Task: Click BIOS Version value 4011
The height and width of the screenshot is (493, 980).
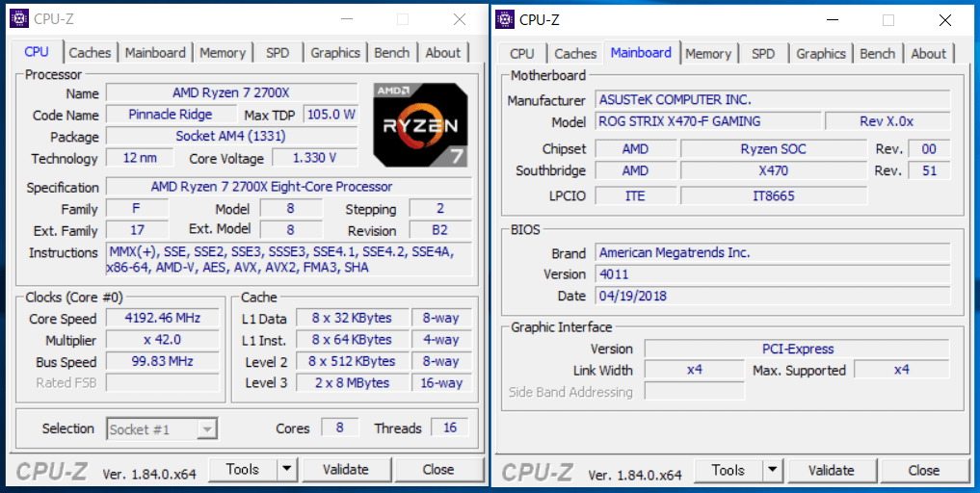Action: tap(773, 274)
